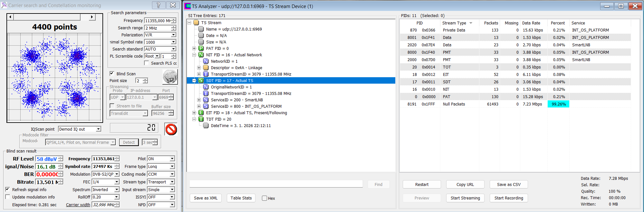Click the satellite globe blind scan icon

click(x=170, y=77)
